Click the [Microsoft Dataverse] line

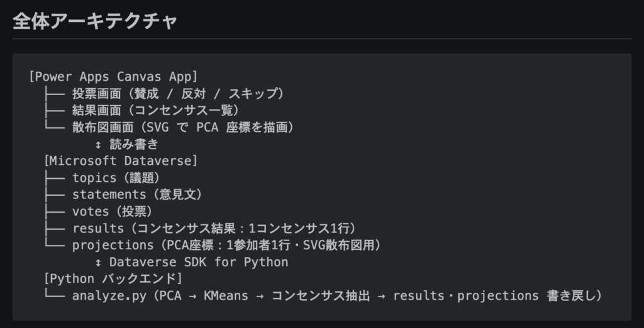[x=121, y=161]
